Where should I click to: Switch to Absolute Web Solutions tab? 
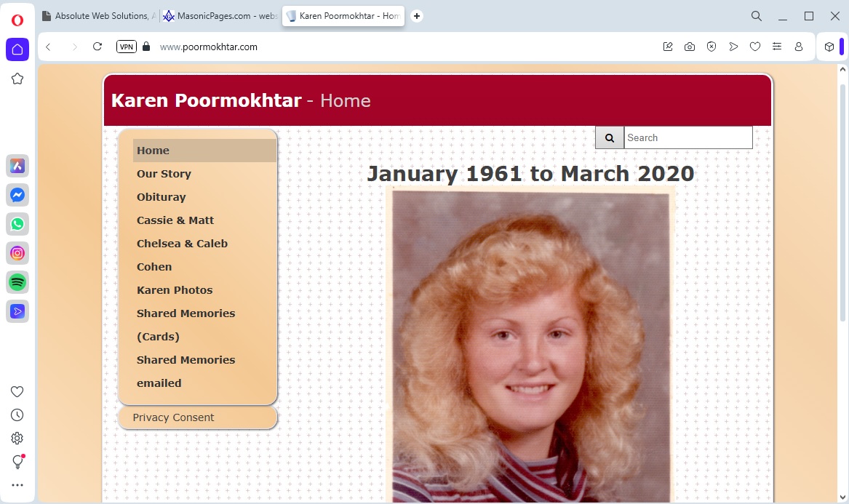click(98, 16)
